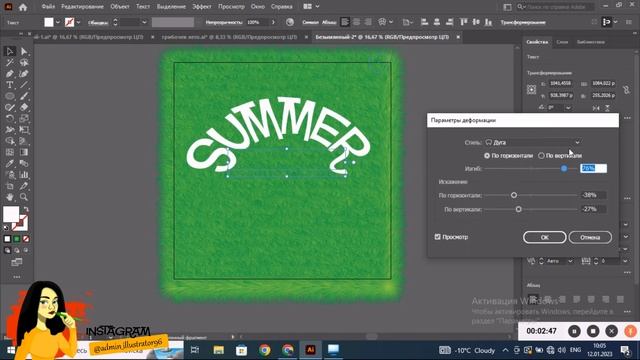Select the Type (T) tool

tap(10, 85)
